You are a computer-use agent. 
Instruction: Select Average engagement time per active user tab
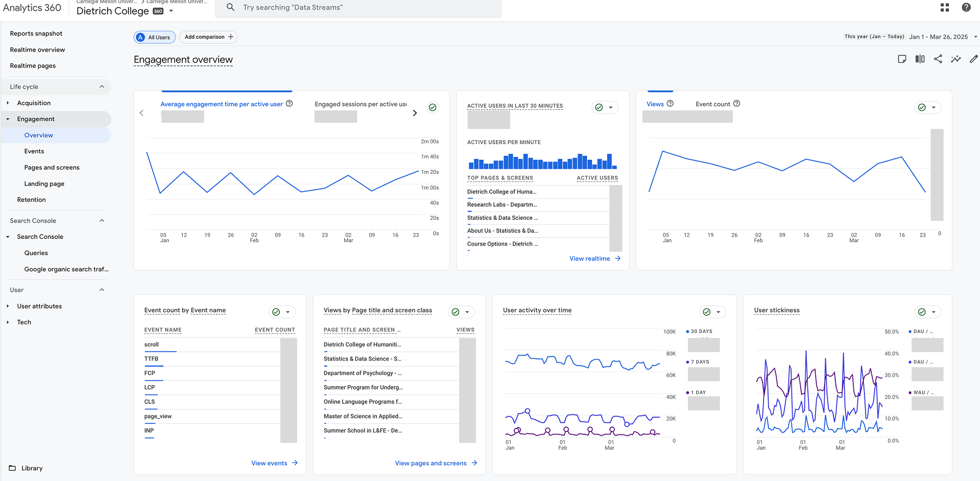[221, 104]
